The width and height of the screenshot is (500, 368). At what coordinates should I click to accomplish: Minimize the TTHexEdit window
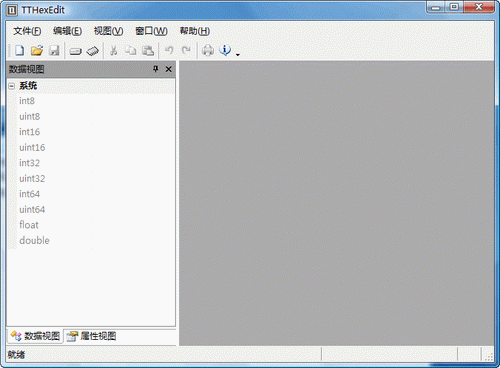tap(436, 7)
